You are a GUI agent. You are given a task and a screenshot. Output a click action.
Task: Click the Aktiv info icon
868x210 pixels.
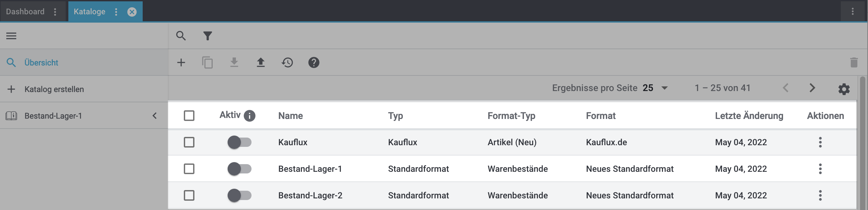(249, 116)
